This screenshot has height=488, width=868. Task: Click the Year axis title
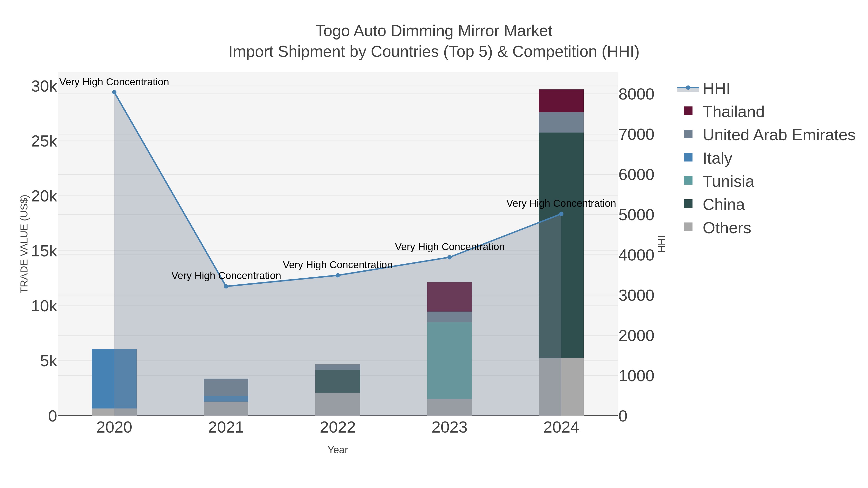coord(338,450)
